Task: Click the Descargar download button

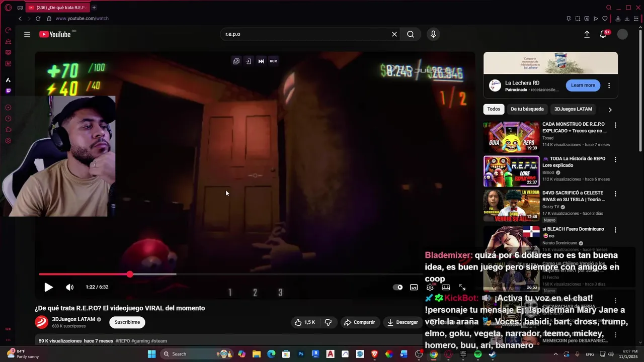Action: (x=402, y=322)
